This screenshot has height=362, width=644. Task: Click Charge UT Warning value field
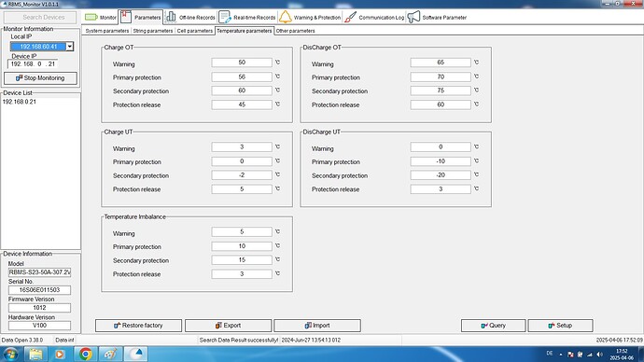pyautogui.click(x=242, y=146)
